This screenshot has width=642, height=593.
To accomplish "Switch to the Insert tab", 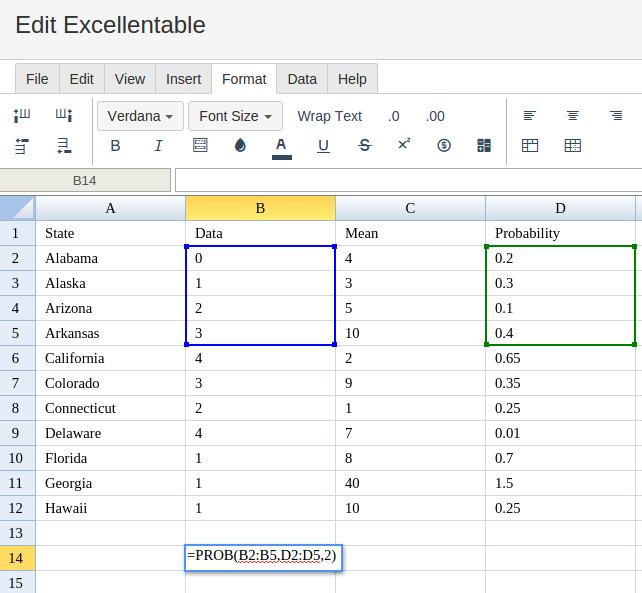I will tap(183, 79).
